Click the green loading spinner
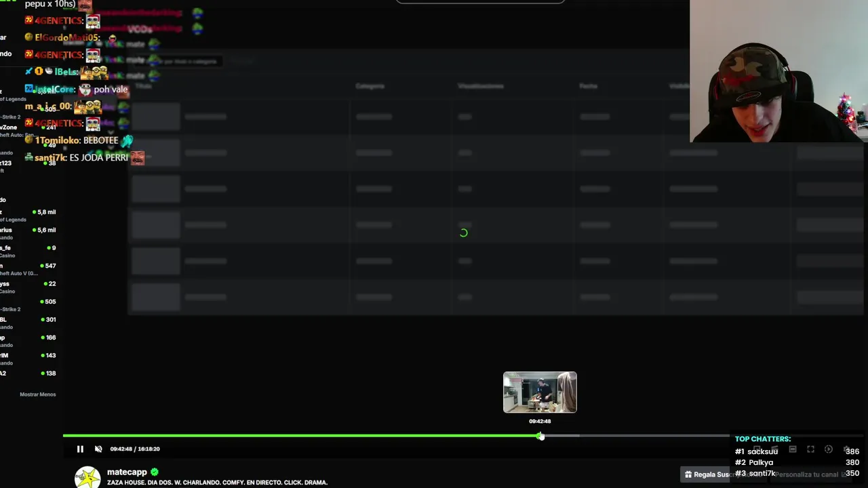Image resolution: width=868 pixels, height=488 pixels. (x=464, y=233)
